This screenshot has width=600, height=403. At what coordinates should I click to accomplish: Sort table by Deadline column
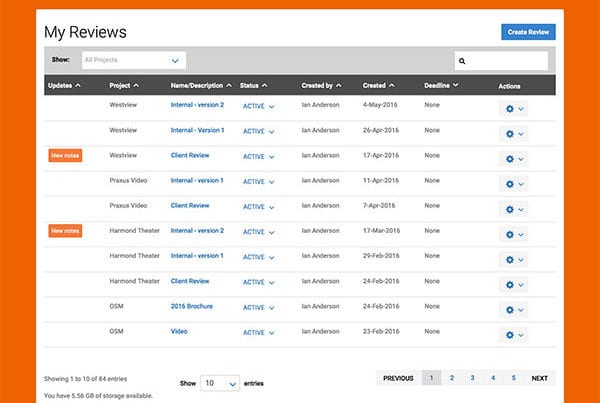pos(441,86)
